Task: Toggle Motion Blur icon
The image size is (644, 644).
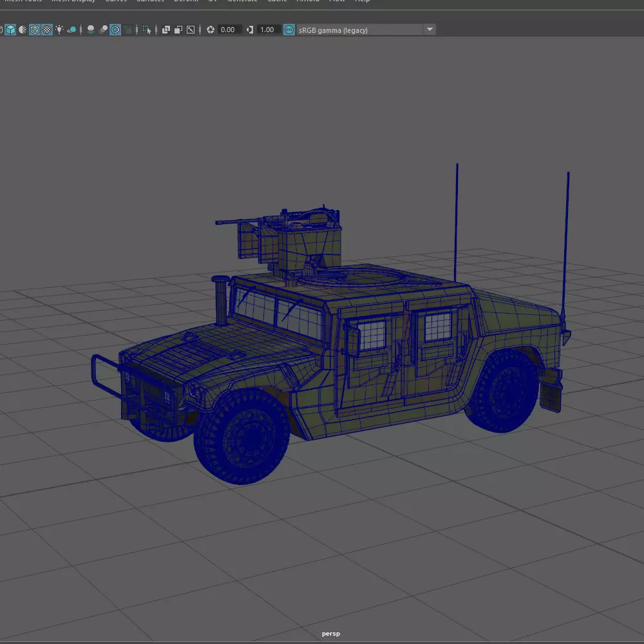Action: [103, 30]
